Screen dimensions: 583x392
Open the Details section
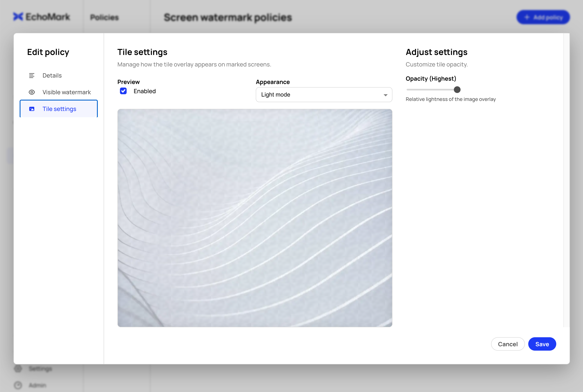pyautogui.click(x=59, y=75)
